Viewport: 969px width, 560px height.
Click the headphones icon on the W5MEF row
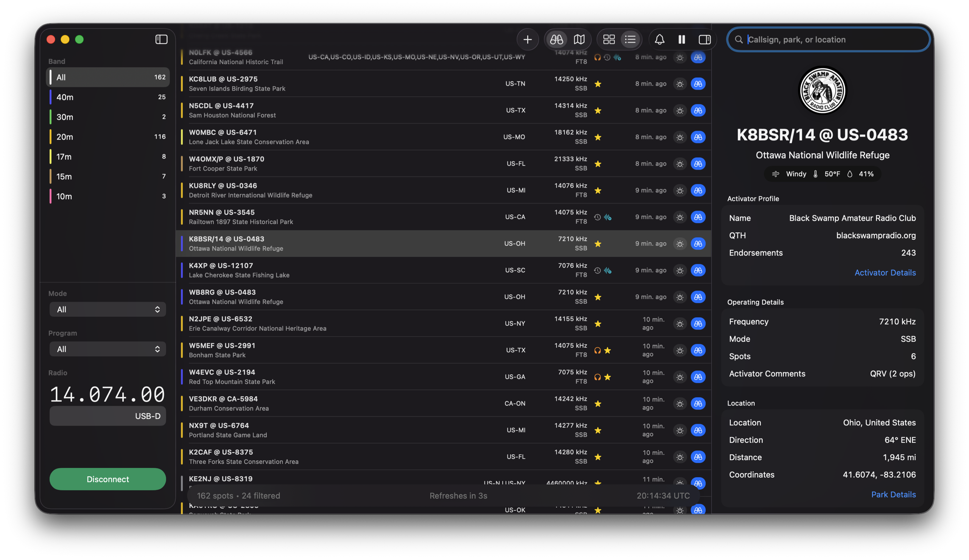(x=597, y=350)
